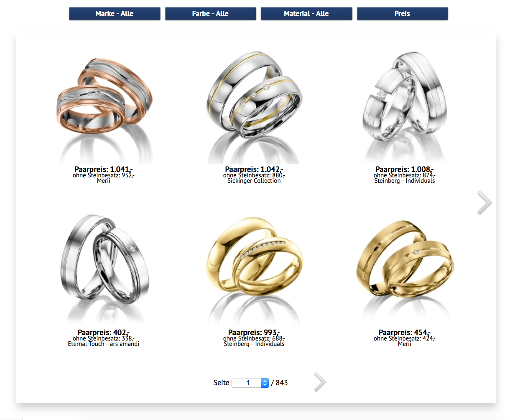510x420 pixels.
Task: Open the Marke - Alle filter
Action: click(115, 13)
